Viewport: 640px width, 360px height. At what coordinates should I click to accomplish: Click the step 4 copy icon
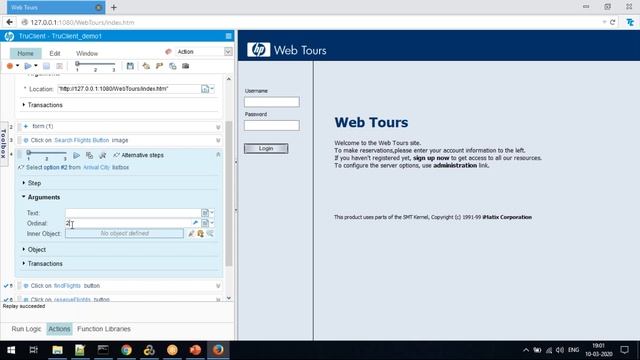click(89, 155)
